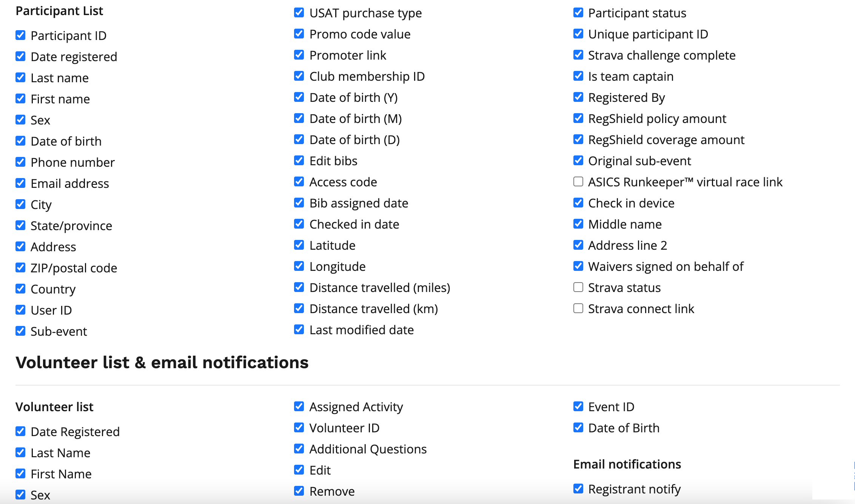The width and height of the screenshot is (855, 504).
Task: Uncheck Distance travelled (km)
Action: pyautogui.click(x=299, y=309)
